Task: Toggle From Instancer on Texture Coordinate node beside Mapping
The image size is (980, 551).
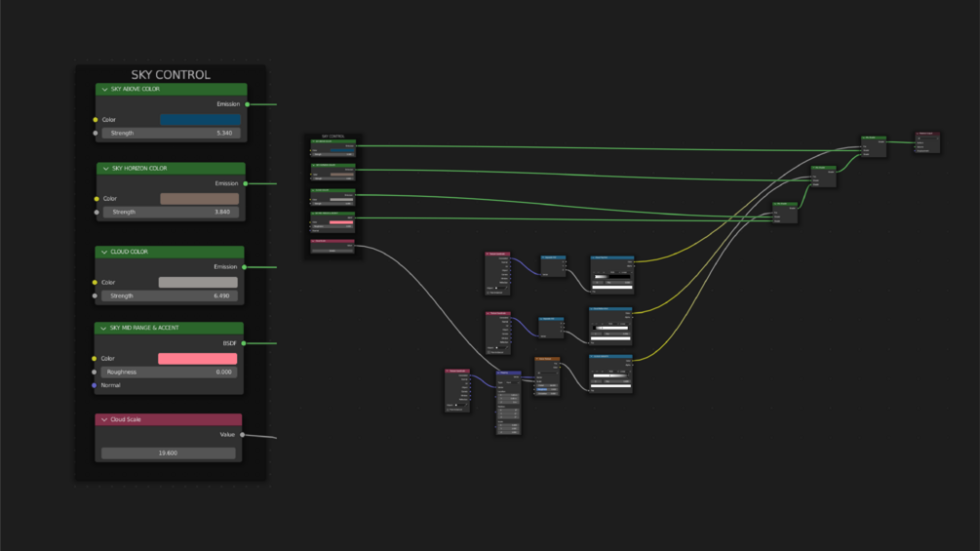Action: (x=449, y=410)
